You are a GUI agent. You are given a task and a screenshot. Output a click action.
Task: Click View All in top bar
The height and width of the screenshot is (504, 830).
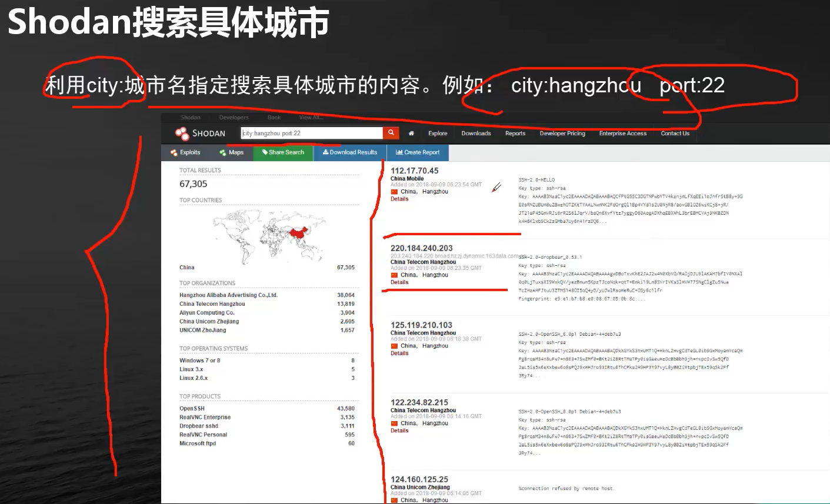(x=311, y=118)
